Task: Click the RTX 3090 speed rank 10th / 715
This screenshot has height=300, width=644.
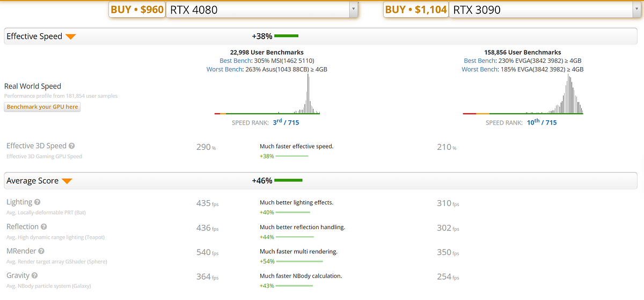Action: 541,122
